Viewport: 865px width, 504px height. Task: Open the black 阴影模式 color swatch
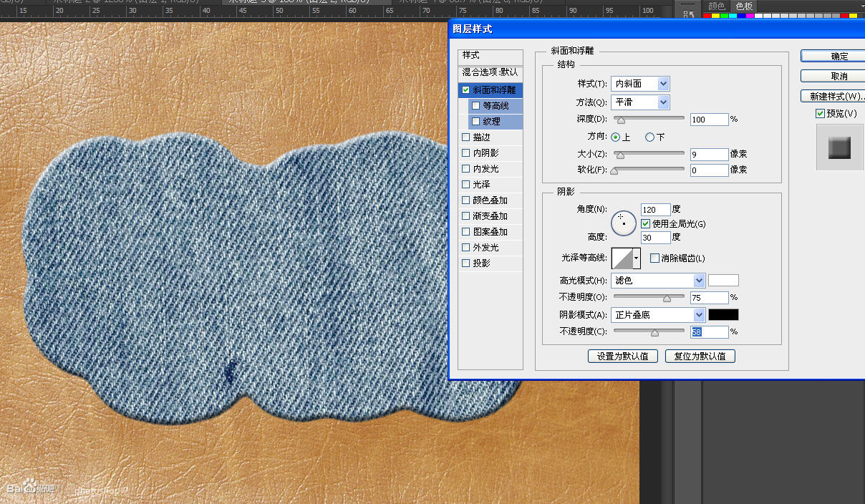click(723, 315)
